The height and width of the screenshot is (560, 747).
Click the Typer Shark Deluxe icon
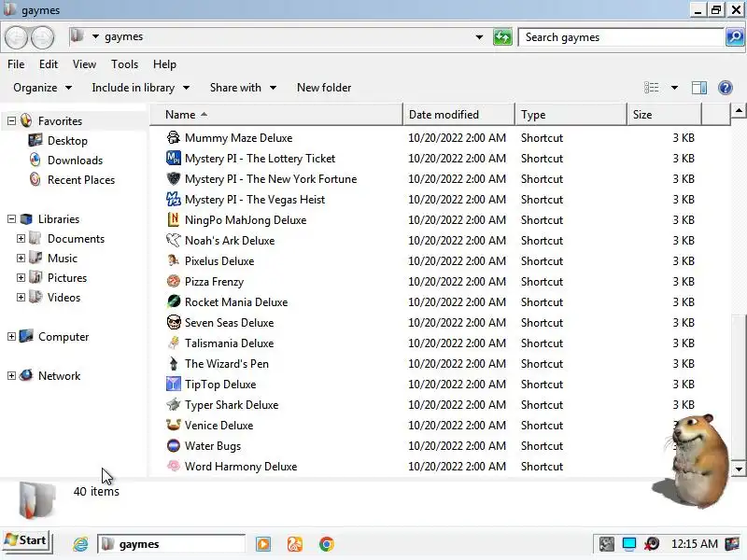coord(174,404)
